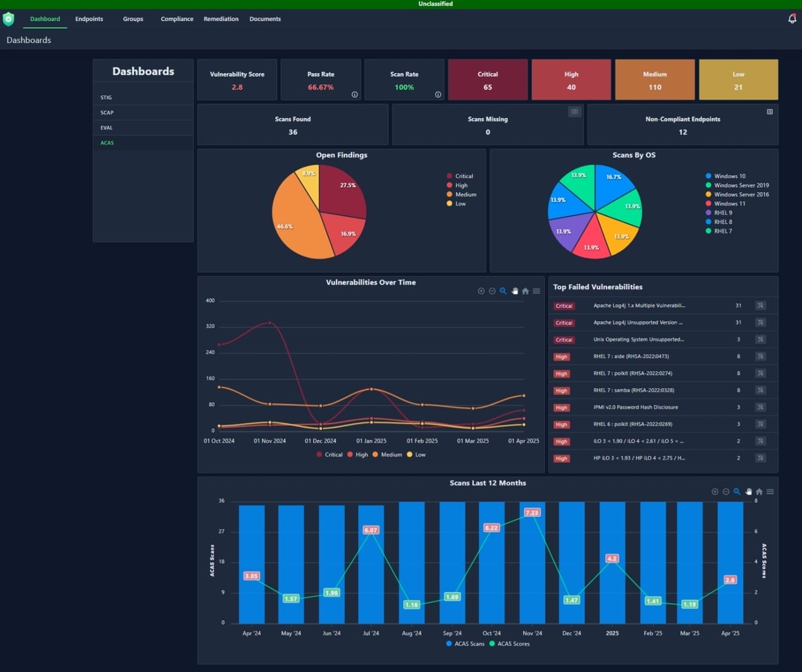
Task: Zoom in on Vulnerabilities Over Time chart
Action: tap(481, 291)
